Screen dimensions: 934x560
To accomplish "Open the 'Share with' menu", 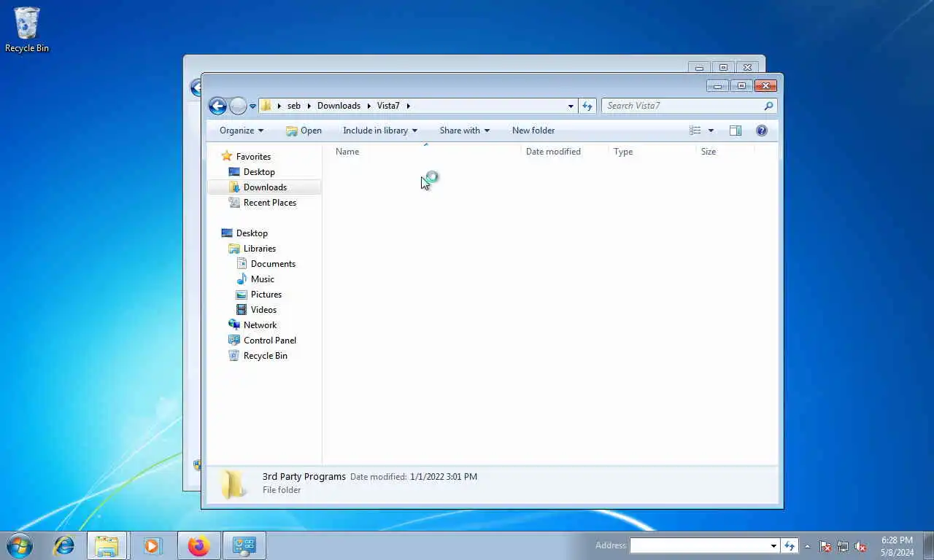I will [x=465, y=131].
